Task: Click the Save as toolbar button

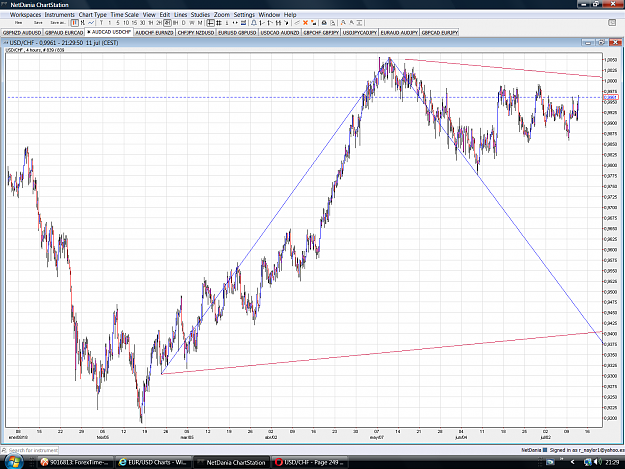Action: (x=58, y=23)
